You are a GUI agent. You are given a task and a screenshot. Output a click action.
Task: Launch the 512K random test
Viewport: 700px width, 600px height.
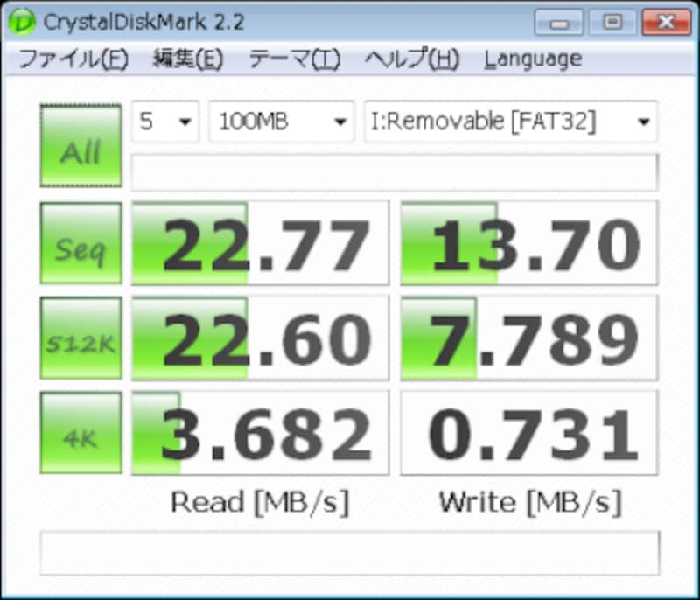(80, 338)
